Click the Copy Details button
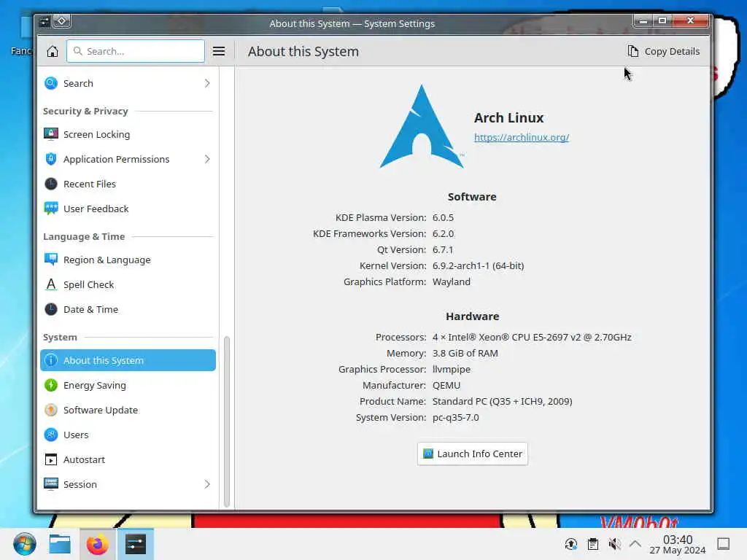 pos(664,52)
